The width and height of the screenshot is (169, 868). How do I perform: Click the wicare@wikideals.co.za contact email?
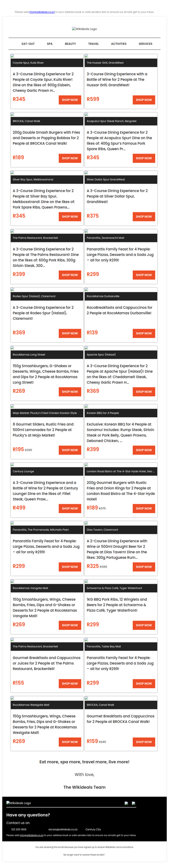point(63,830)
